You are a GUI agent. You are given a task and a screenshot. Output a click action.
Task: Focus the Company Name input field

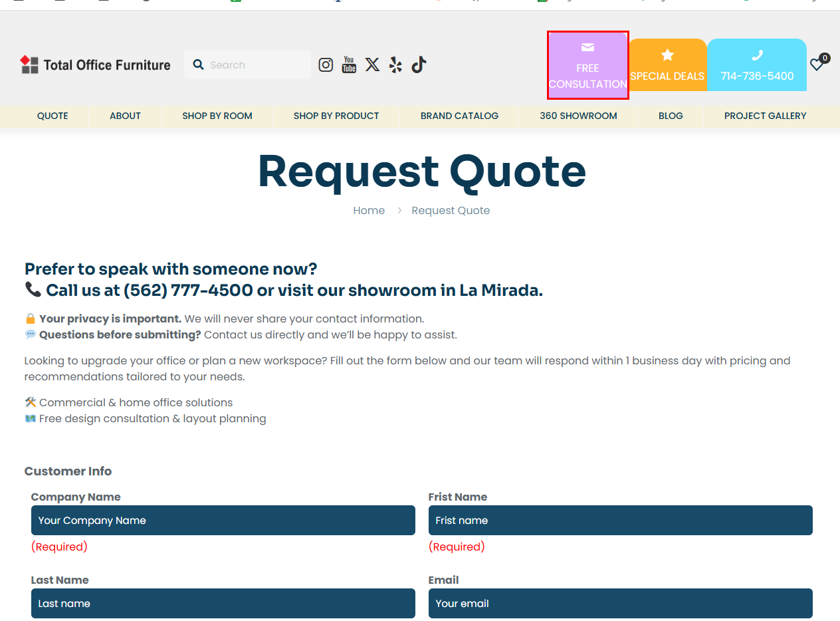[223, 520]
